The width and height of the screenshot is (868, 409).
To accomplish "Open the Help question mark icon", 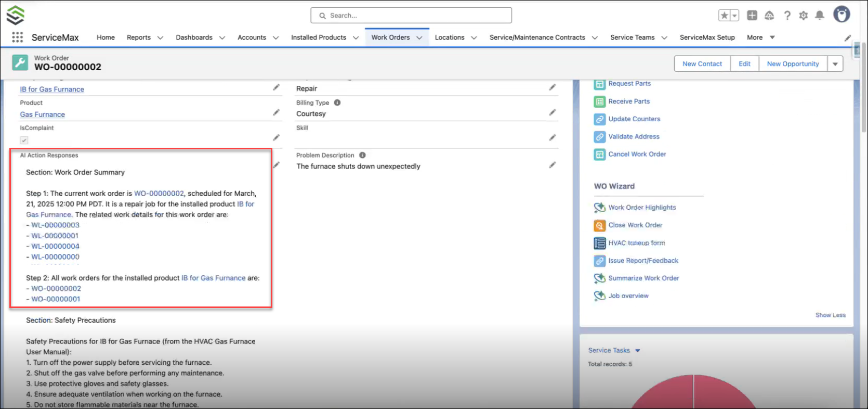I will click(787, 16).
